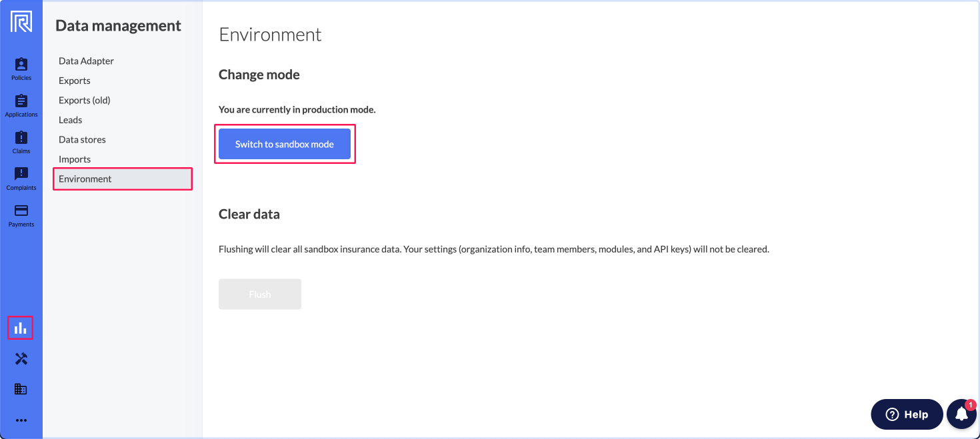Image resolution: width=980 pixels, height=439 pixels.
Task: Open the ellipsis menu in the sidebar
Action: pyautogui.click(x=21, y=420)
